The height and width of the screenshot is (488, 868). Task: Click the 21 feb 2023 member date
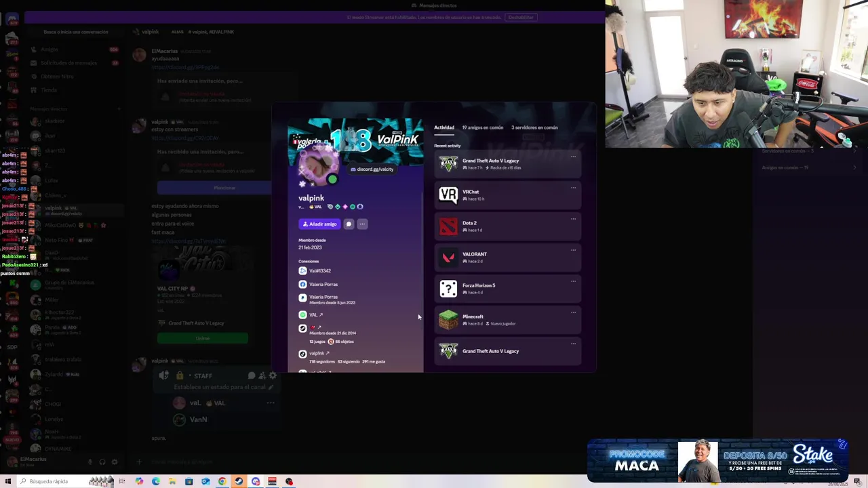(310, 247)
